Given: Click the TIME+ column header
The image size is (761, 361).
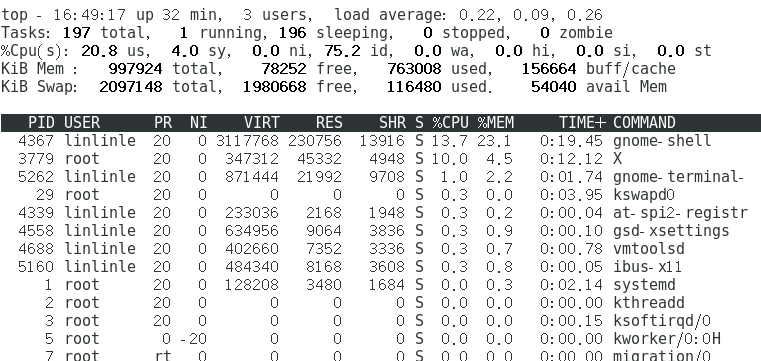Looking at the screenshot, I should point(582,123).
